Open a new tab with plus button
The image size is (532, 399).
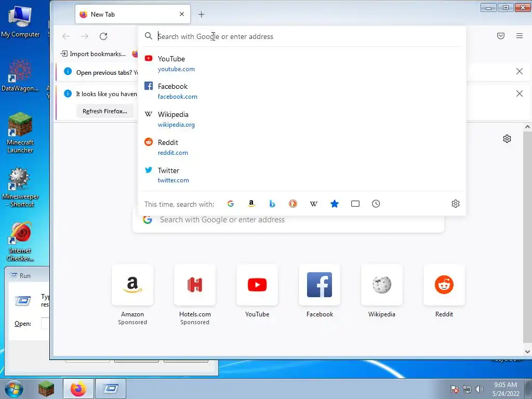(x=201, y=15)
